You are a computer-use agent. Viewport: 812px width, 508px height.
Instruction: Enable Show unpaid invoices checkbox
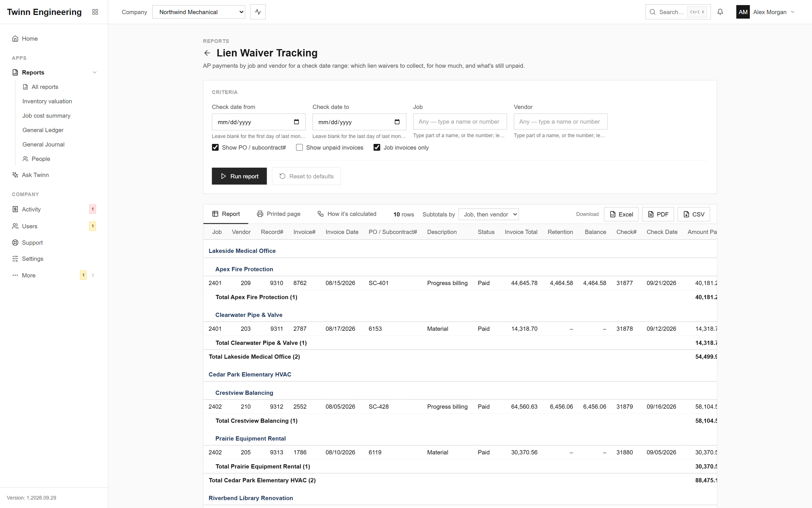[x=299, y=148]
